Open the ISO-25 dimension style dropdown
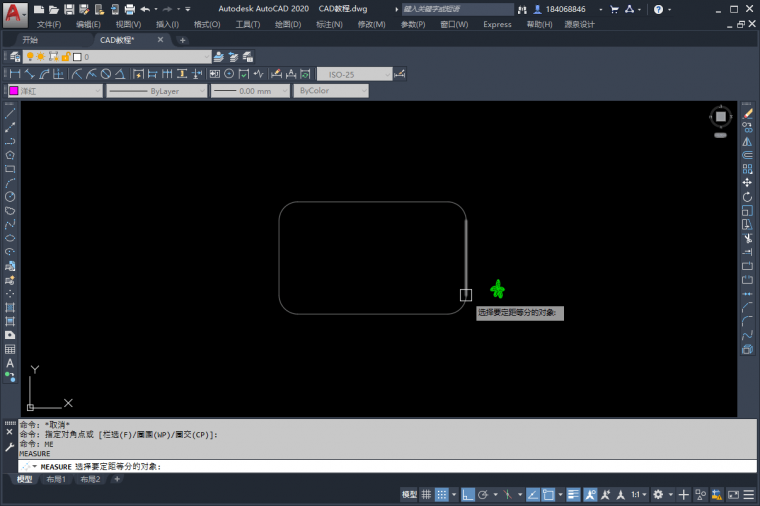Image resolution: width=760 pixels, height=506 pixels. click(x=354, y=74)
